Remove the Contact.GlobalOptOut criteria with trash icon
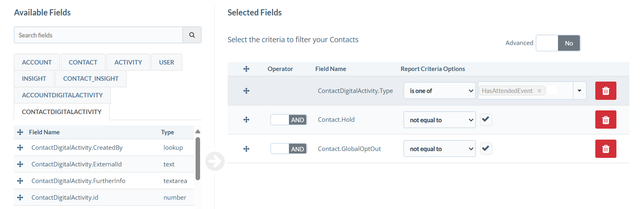Screen dimensions: 644x209 coord(605,149)
